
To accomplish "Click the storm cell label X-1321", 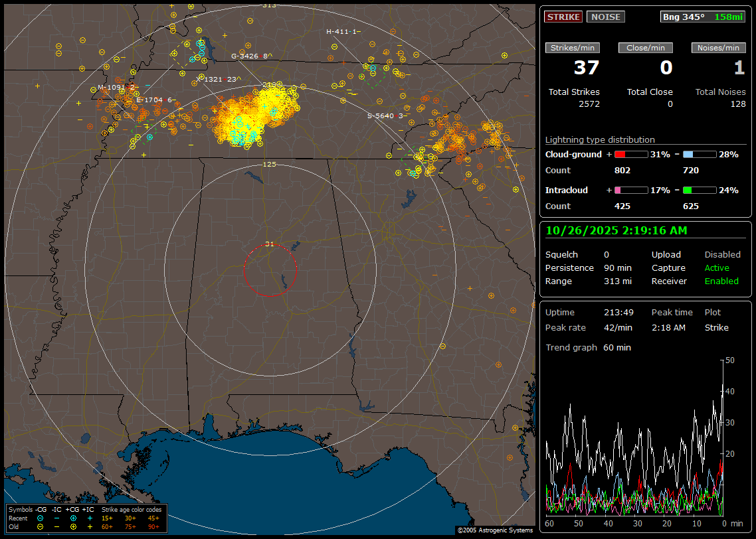I will pos(217,79).
